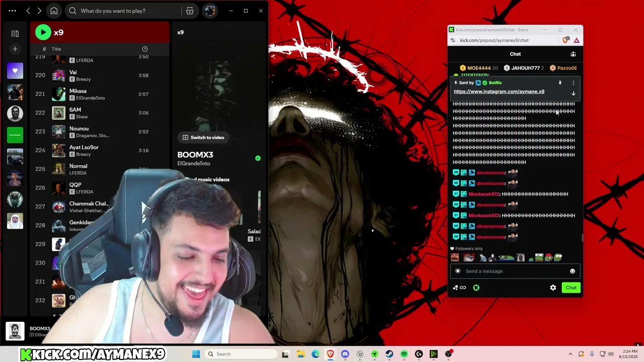Toggle saved status of BOOMX3 checkmark
This screenshot has width=644, height=362.
point(258,158)
